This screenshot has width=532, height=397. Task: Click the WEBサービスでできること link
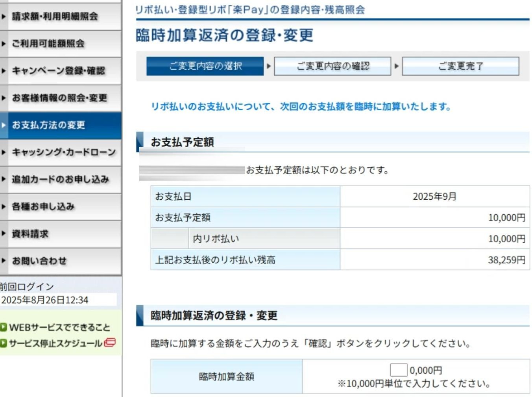point(59,327)
